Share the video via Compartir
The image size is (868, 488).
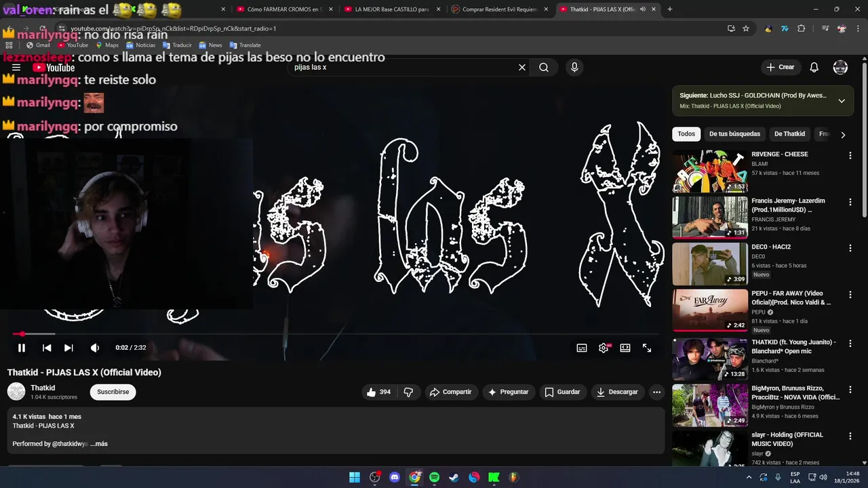point(451,392)
